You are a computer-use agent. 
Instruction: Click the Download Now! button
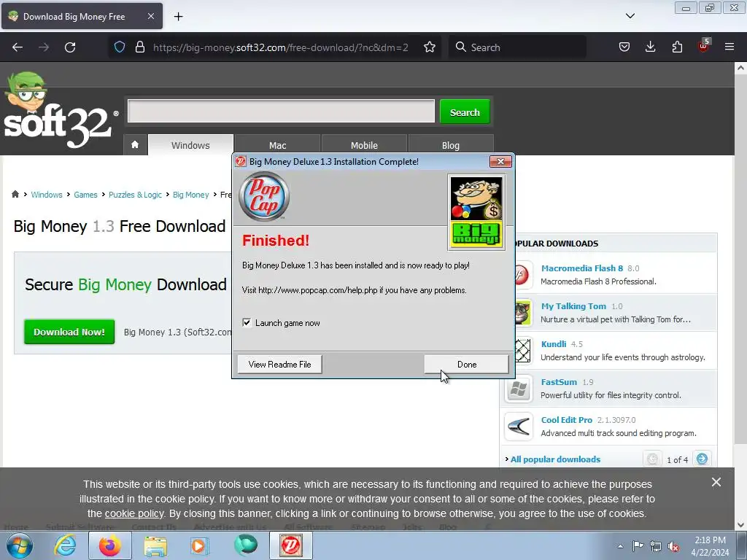click(x=69, y=332)
